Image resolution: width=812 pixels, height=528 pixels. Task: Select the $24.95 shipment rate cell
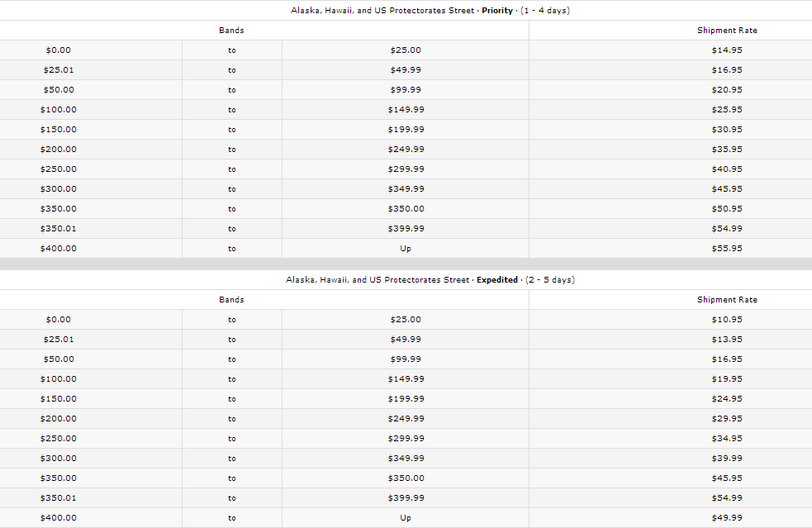click(726, 399)
